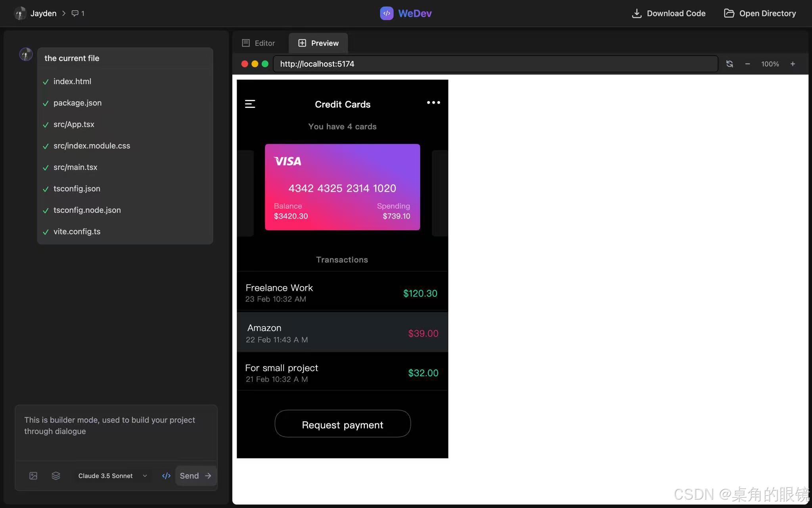
Task: Click the Request payment button
Action: coord(343,424)
